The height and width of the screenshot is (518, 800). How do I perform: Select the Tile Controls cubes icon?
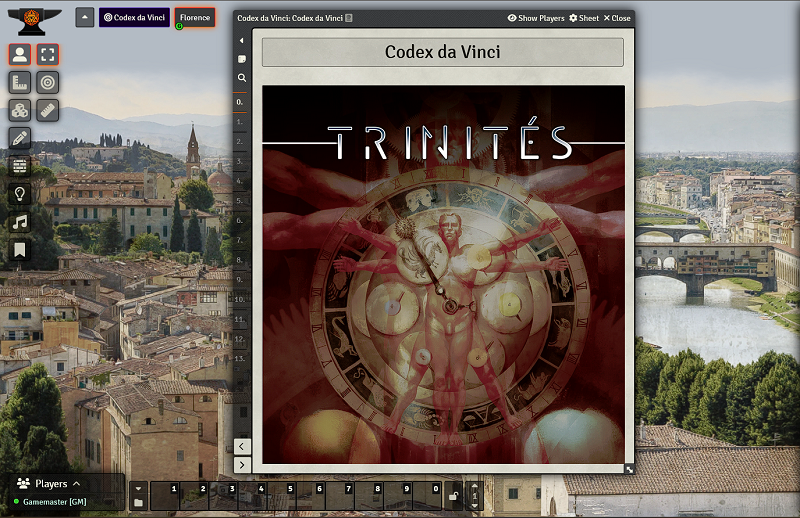20,111
